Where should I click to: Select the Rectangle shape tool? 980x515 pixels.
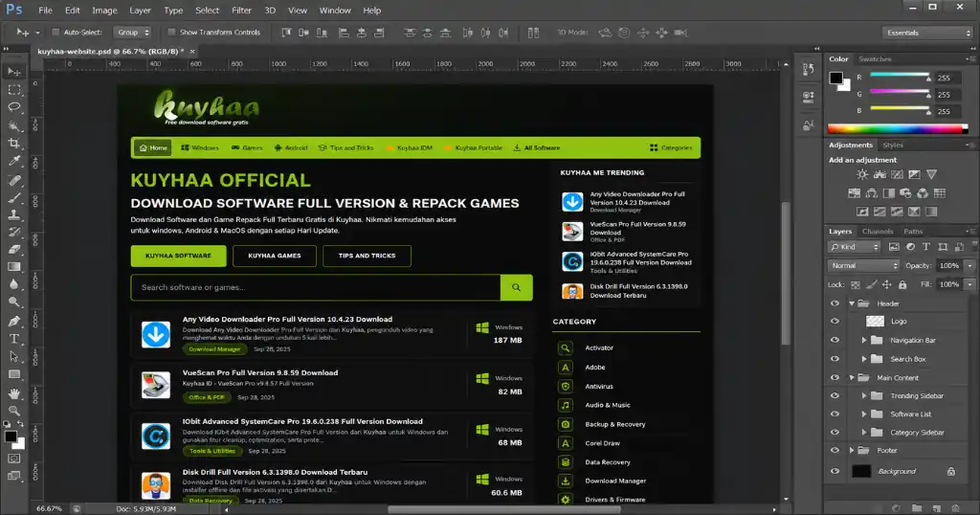click(13, 374)
